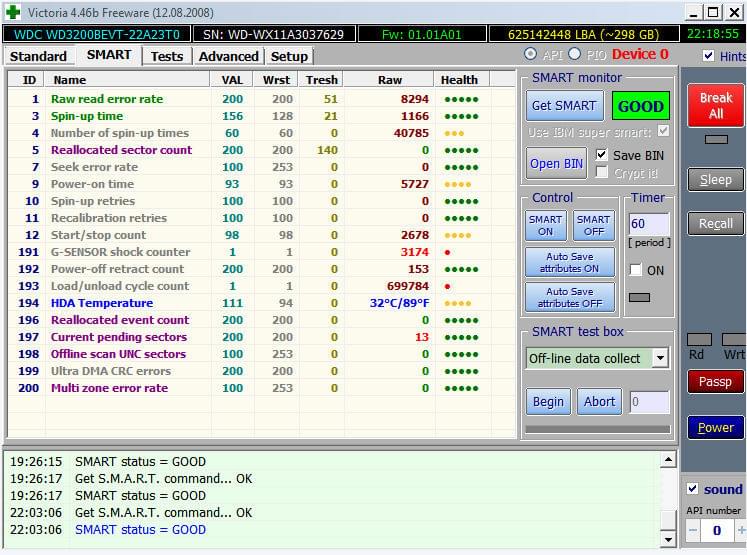This screenshot has width=747, height=555.
Task: Enable the Timer ON checkbox
Action: click(636, 270)
